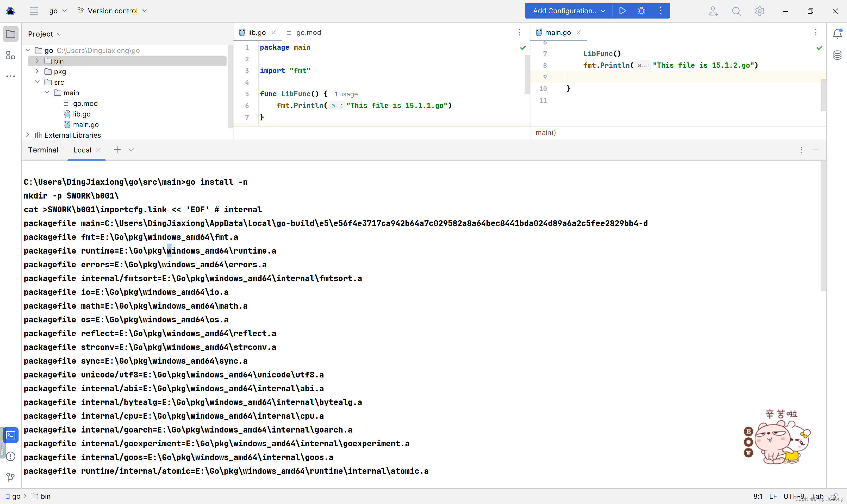The image size is (847, 504).
Task: Click the Search Everywhere magnifier icon
Action: (x=736, y=11)
